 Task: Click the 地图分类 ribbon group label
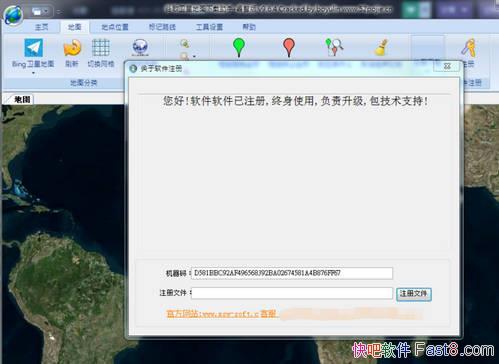(84, 83)
